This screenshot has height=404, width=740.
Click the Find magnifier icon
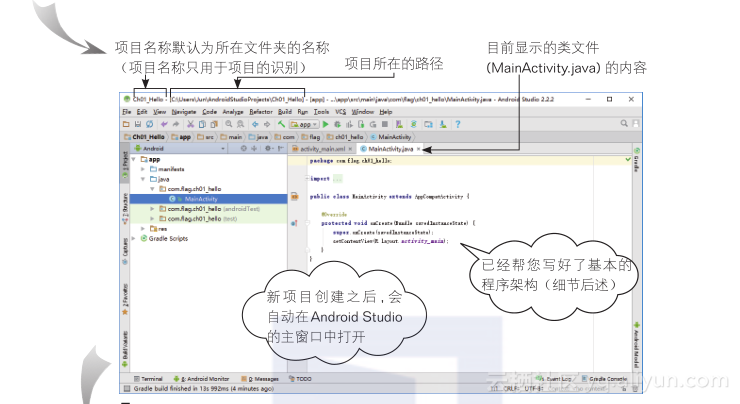coord(229,124)
